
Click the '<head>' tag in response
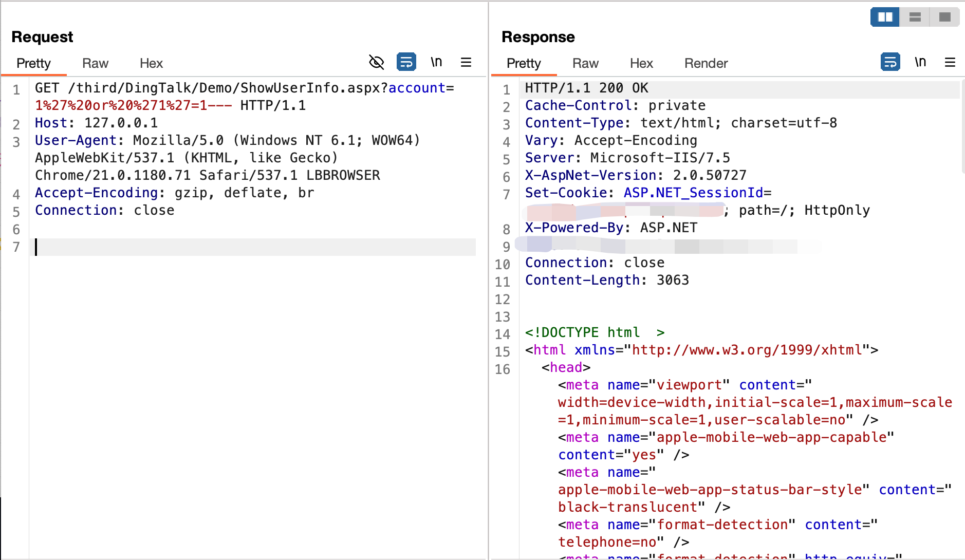pos(566,367)
